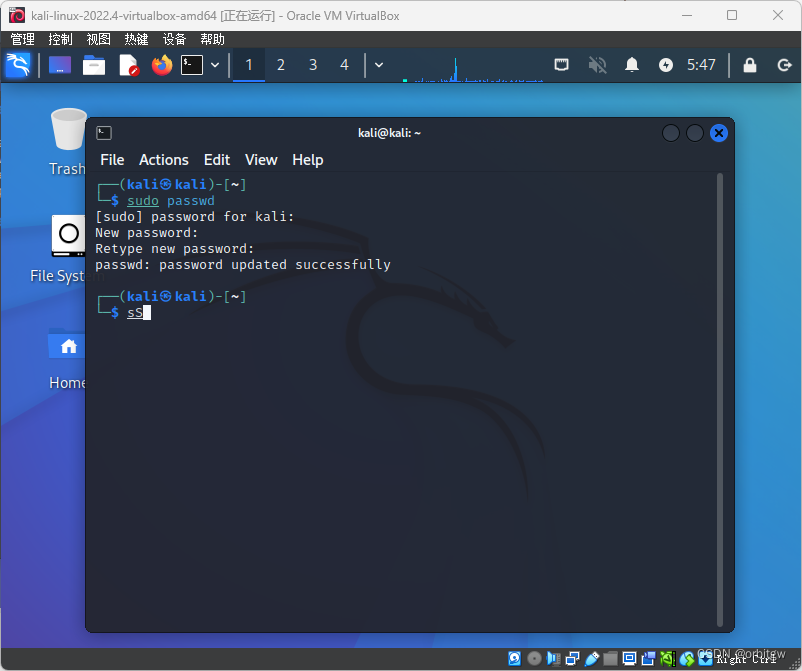Open the VirtualBox 热键 menu
802x671 pixels.
136,39
